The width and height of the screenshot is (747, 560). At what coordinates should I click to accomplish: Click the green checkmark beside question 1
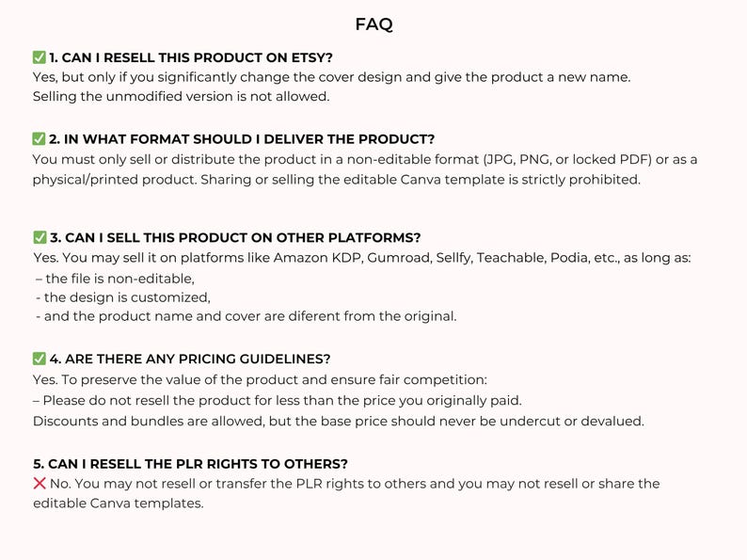[40, 57]
